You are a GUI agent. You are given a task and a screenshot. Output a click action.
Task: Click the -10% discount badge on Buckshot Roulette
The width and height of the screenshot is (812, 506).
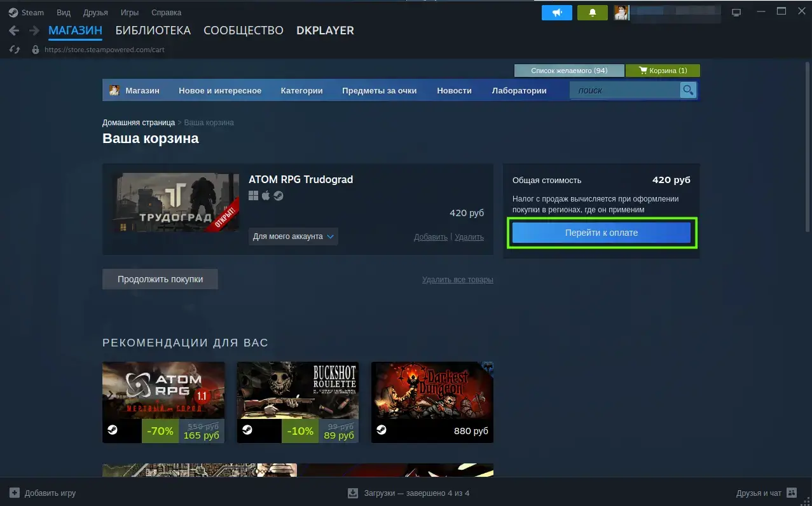click(300, 431)
